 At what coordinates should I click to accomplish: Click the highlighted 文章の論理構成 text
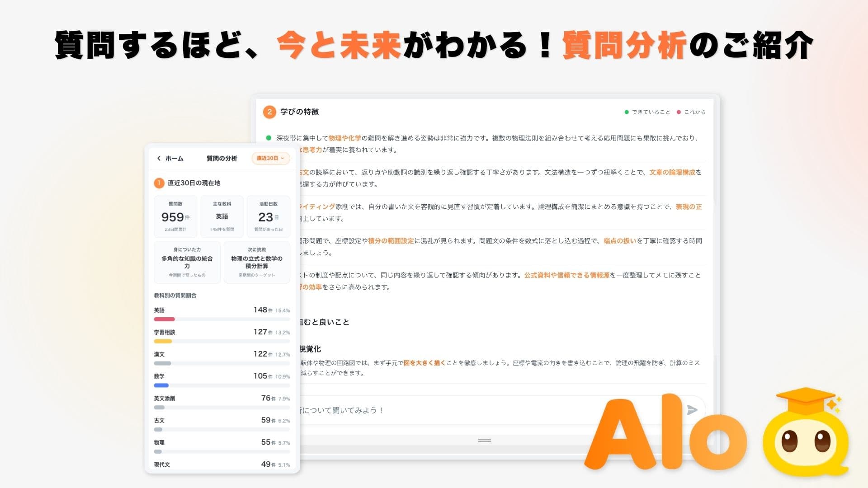coord(672,173)
